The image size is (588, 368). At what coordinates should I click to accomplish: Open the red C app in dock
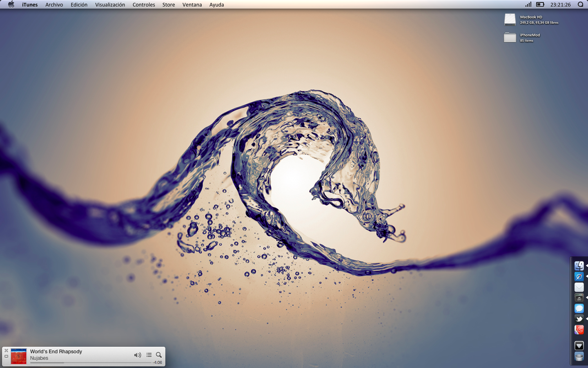[x=579, y=330]
